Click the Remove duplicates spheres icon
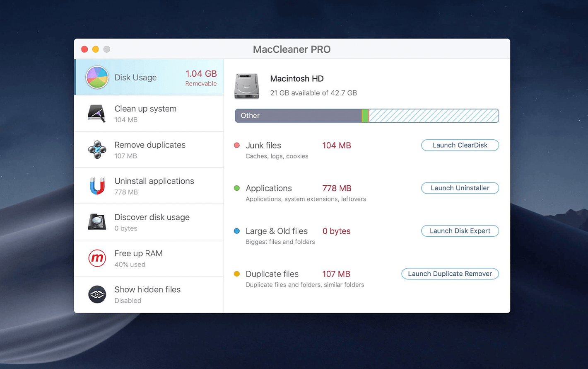Viewport: 588px width, 369px height. 97,149
